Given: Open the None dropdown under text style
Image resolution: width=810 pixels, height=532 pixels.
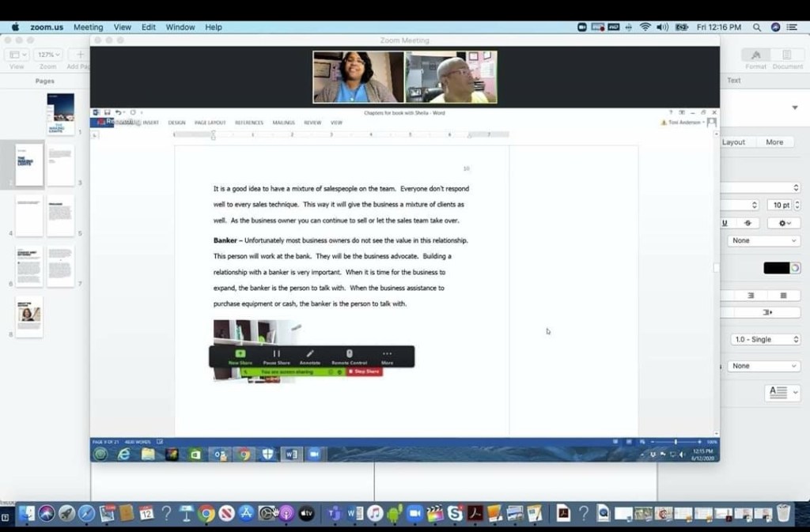Looking at the screenshot, I should (x=765, y=240).
